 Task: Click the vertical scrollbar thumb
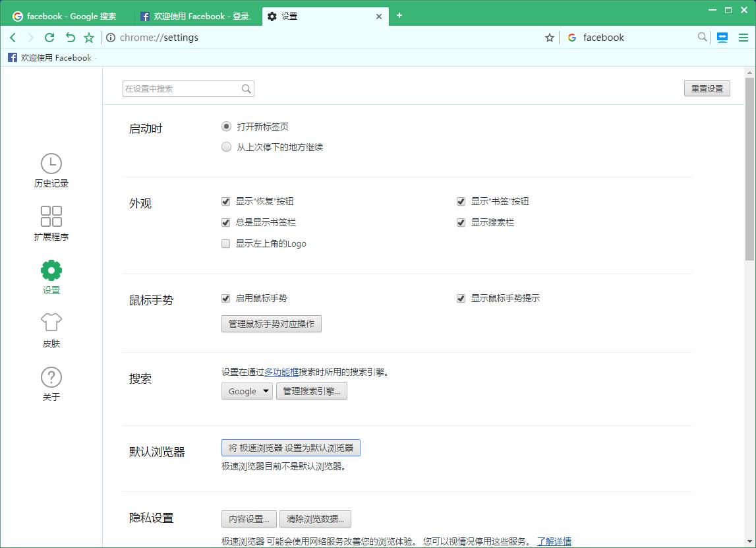click(749, 169)
